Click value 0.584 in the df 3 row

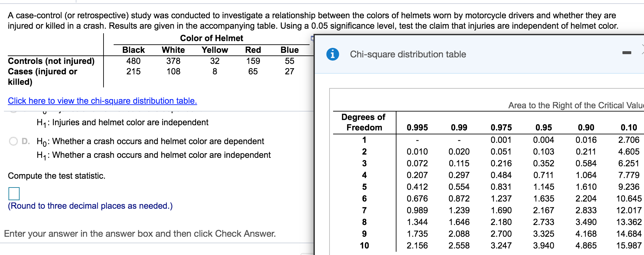[586, 163]
